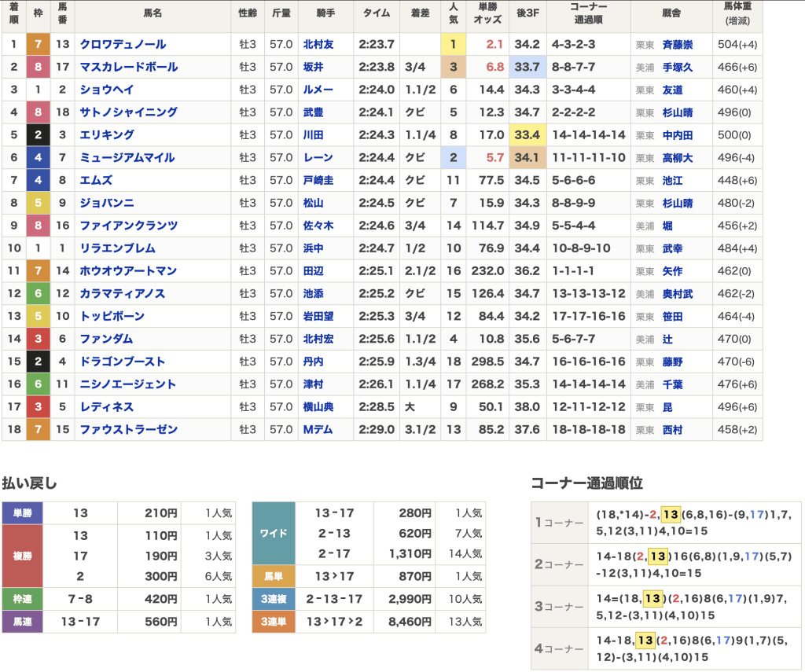Open jockey link 戸崎圭
The width and height of the screenshot is (805, 672).
(x=318, y=180)
